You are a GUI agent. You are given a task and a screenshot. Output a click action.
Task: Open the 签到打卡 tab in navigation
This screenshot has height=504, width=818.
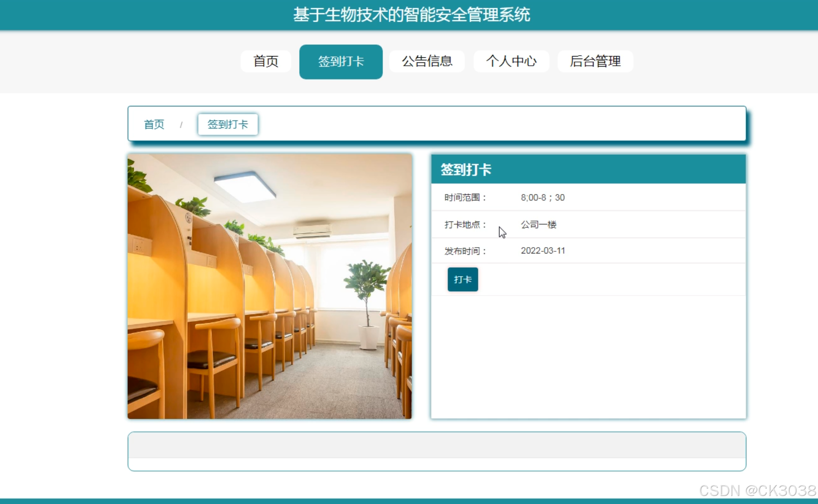(340, 62)
